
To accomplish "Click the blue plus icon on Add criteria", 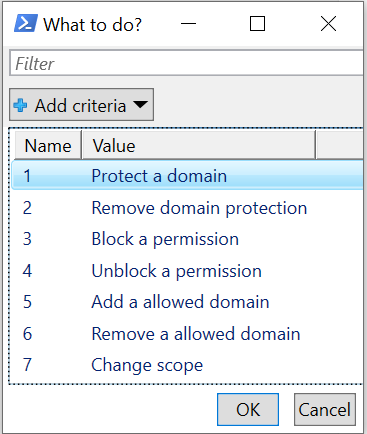I will click(x=20, y=105).
